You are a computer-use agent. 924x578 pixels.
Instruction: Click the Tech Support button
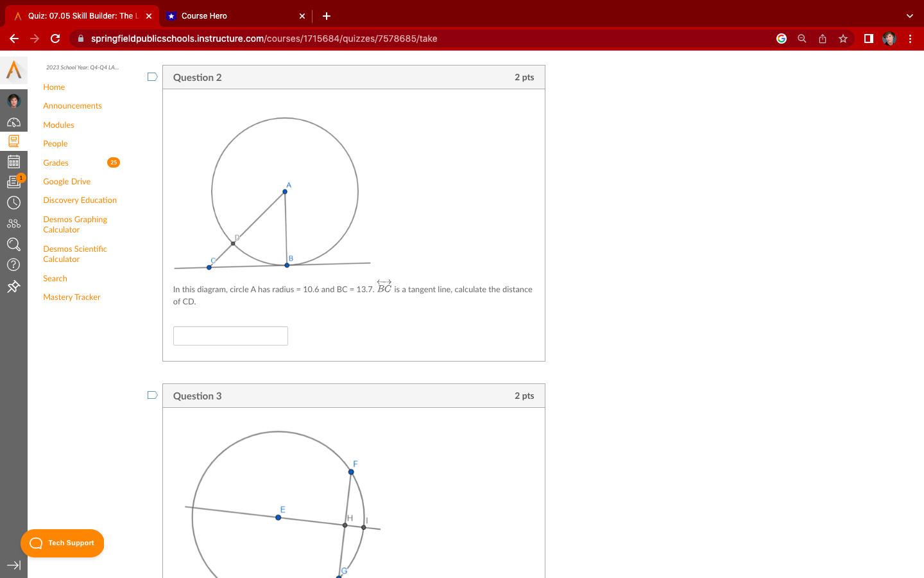[x=62, y=543]
